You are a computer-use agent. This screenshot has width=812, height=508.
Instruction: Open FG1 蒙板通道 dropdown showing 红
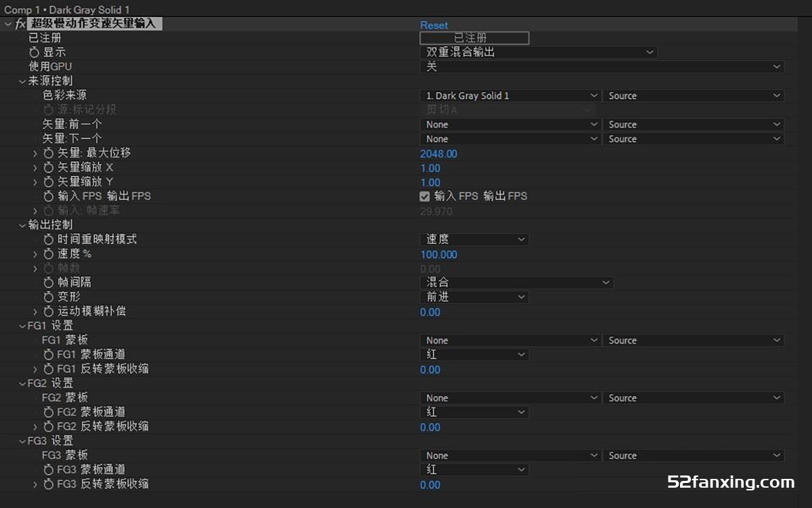474,354
